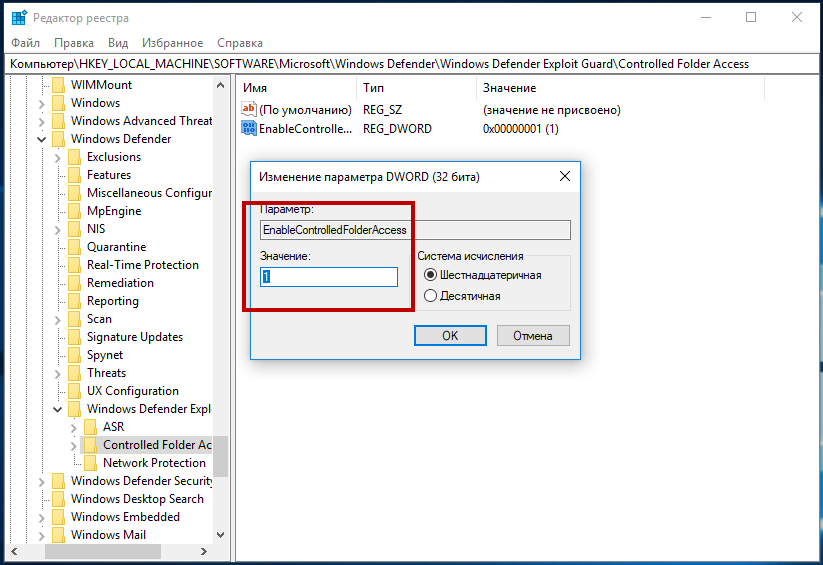Select the Real-Time Protection tree item
The height and width of the screenshot is (565, 823).
click(142, 265)
